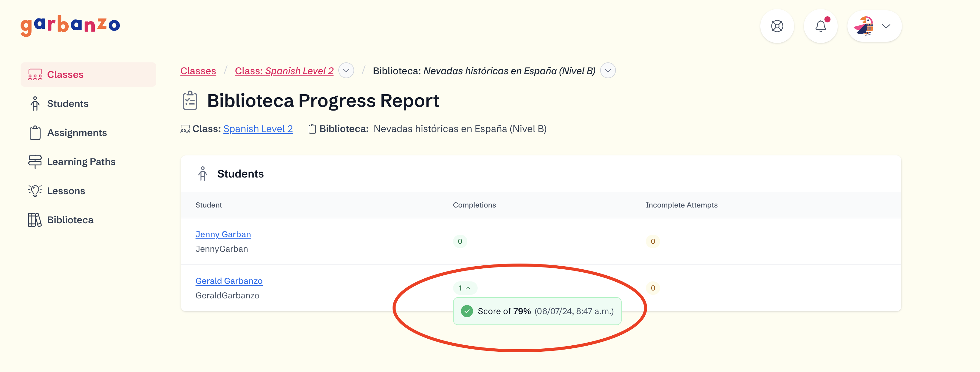Collapse Gerald Garbanzo's completions badge
The width and height of the screenshot is (980, 372).
point(465,288)
